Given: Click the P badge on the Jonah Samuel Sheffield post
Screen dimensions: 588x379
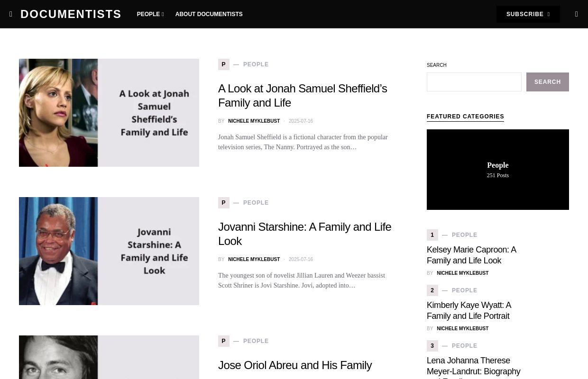Looking at the screenshot, I should (223, 64).
